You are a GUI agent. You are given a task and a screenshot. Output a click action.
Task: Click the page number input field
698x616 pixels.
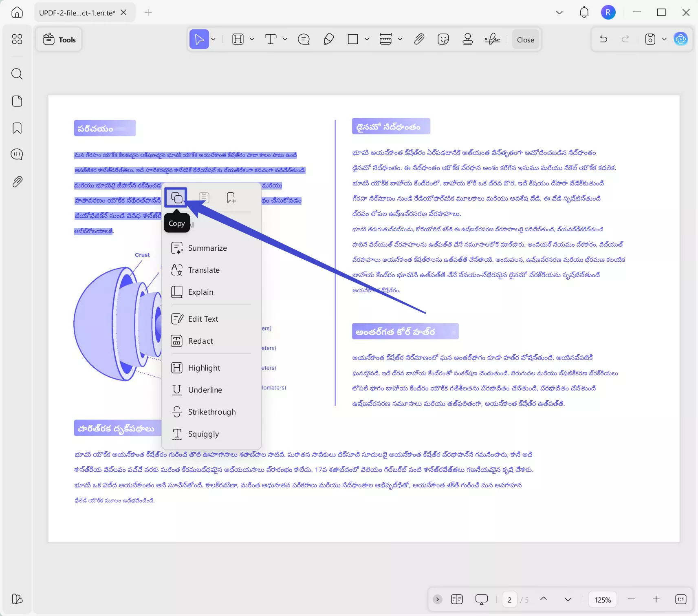(x=510, y=599)
